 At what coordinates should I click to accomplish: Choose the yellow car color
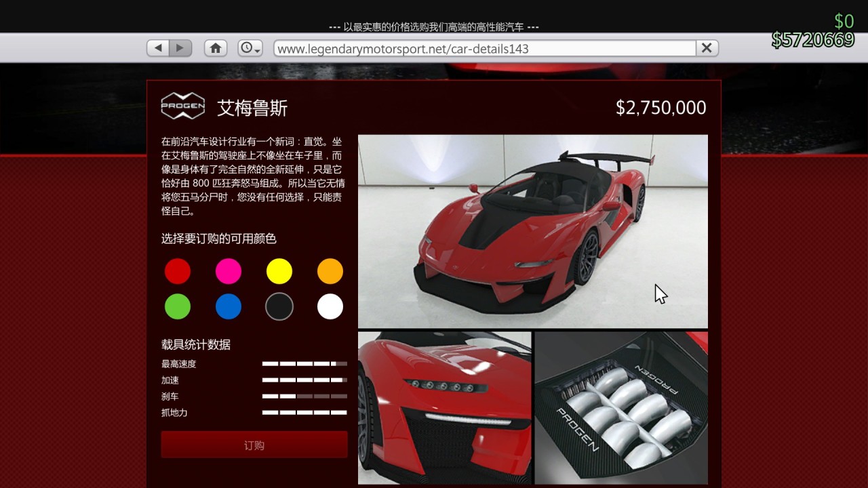tap(279, 272)
